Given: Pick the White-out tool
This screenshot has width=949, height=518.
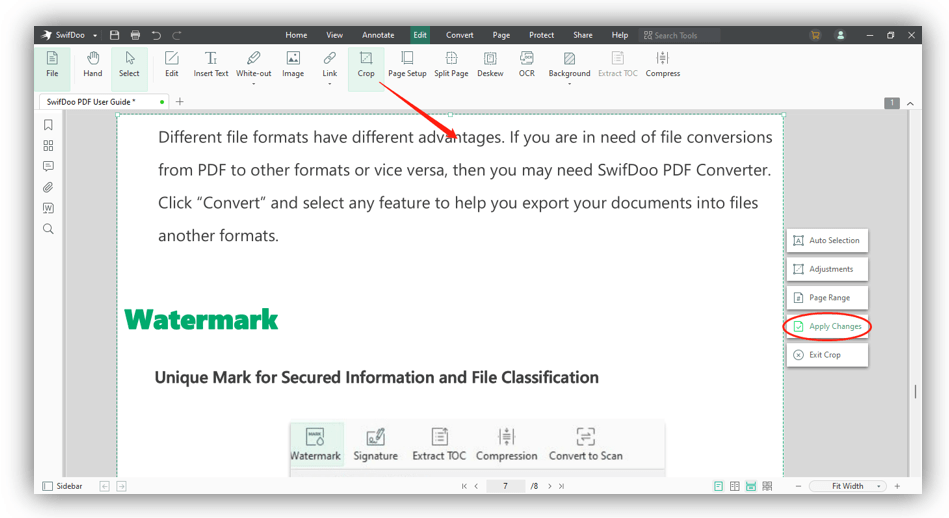Looking at the screenshot, I should [x=254, y=65].
